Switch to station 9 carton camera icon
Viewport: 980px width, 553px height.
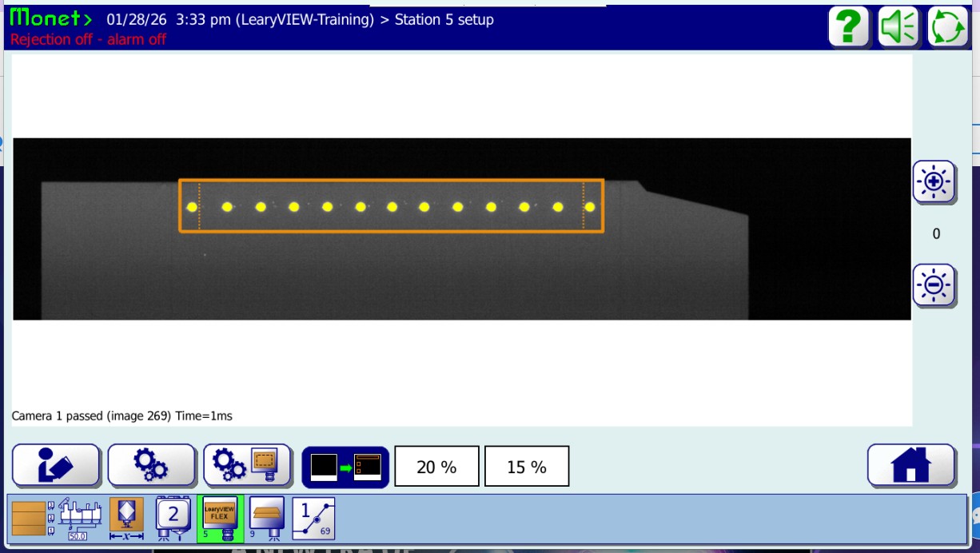pos(265,518)
